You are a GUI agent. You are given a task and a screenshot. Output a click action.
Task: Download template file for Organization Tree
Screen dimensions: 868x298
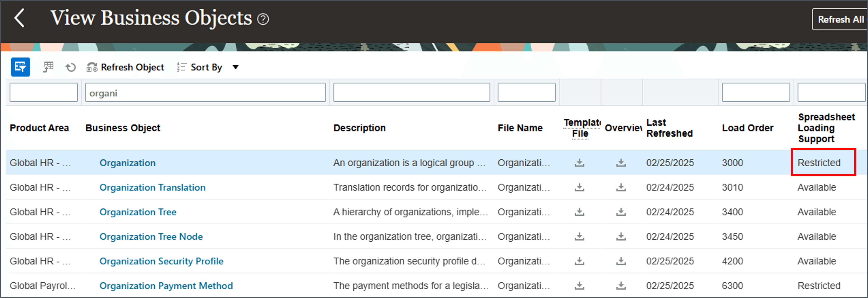579,212
